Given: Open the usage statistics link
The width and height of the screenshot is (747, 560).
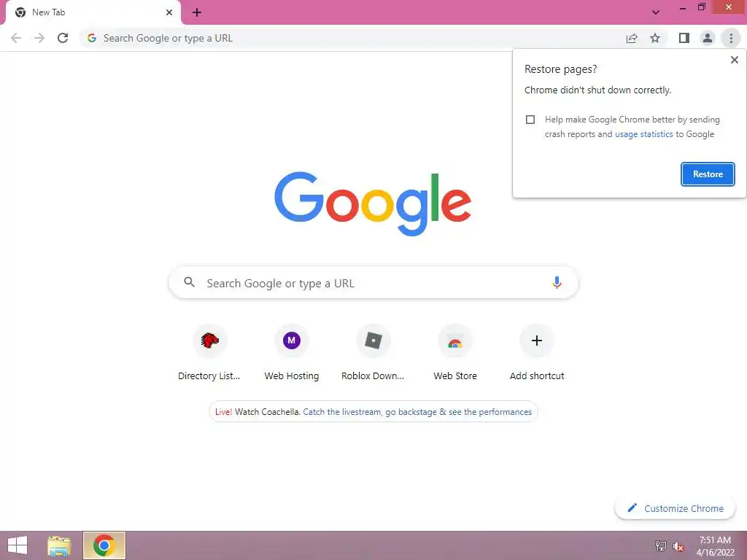Looking at the screenshot, I should [x=643, y=134].
